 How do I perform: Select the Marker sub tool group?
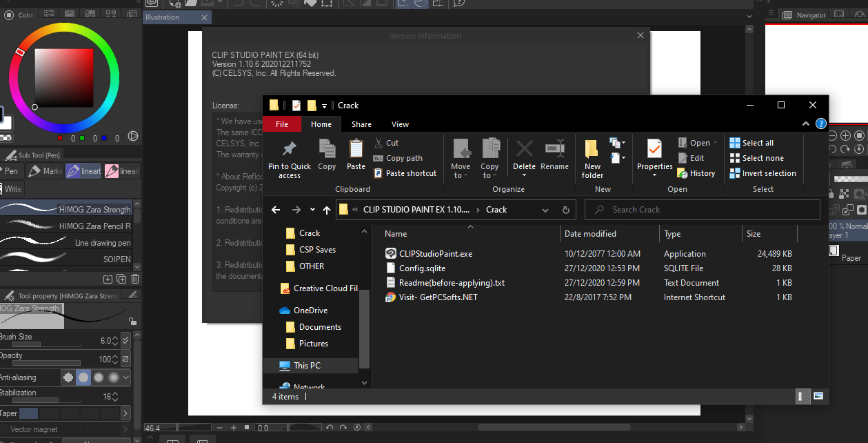[x=44, y=171]
